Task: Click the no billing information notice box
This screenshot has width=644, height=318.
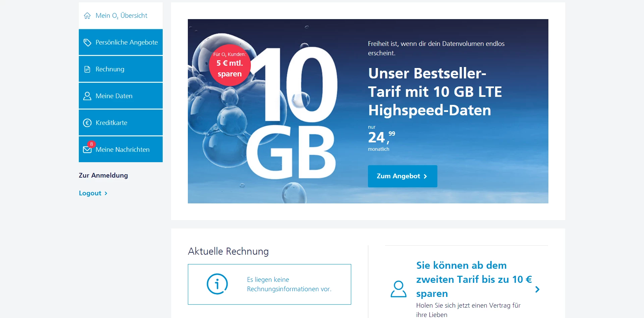Action: pos(269,284)
